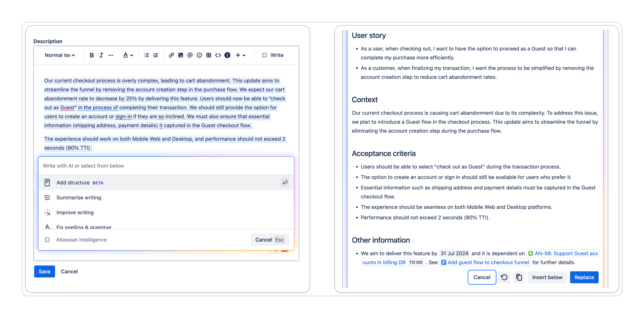Choose Improve writing in the AI menu
The height and width of the screenshot is (318, 644).
(75, 212)
